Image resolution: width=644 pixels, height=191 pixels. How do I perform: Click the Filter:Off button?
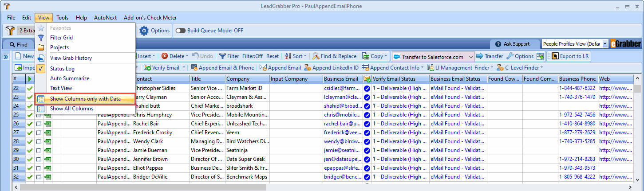tap(253, 56)
